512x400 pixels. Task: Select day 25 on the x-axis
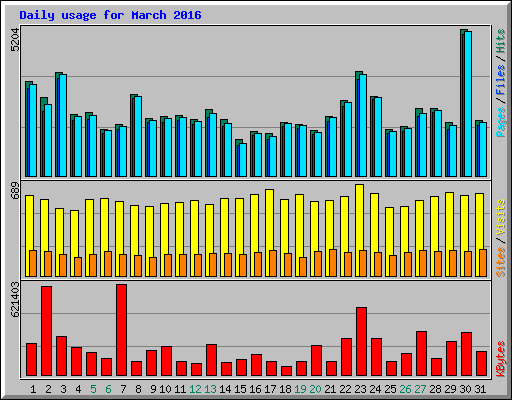coord(390,389)
